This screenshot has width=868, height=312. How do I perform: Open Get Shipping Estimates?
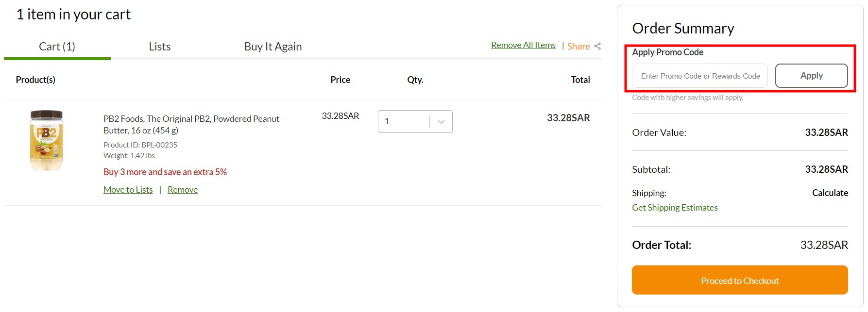675,207
